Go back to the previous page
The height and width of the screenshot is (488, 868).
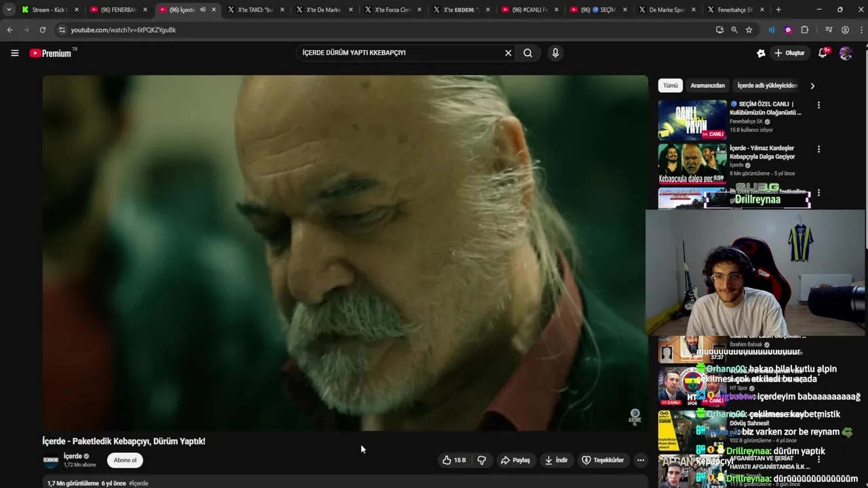point(9,30)
